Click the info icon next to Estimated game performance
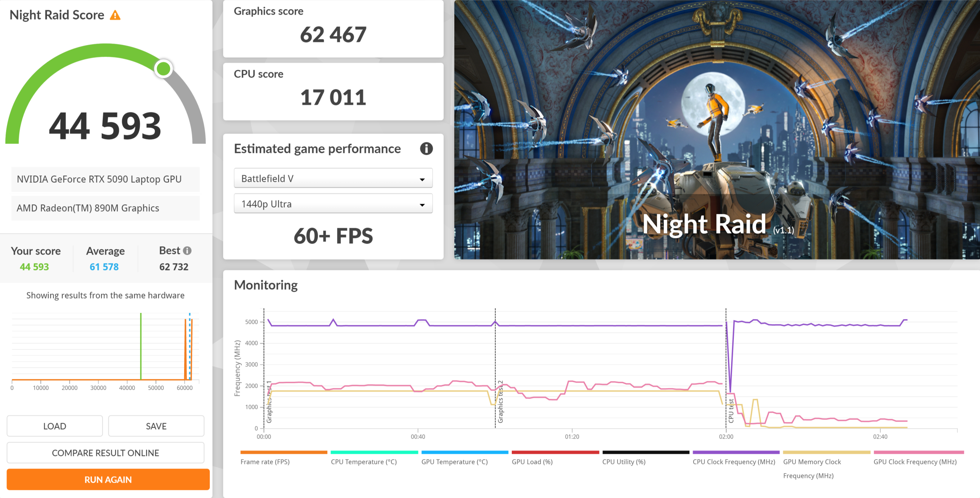The height and width of the screenshot is (498, 980). pyautogui.click(x=426, y=149)
